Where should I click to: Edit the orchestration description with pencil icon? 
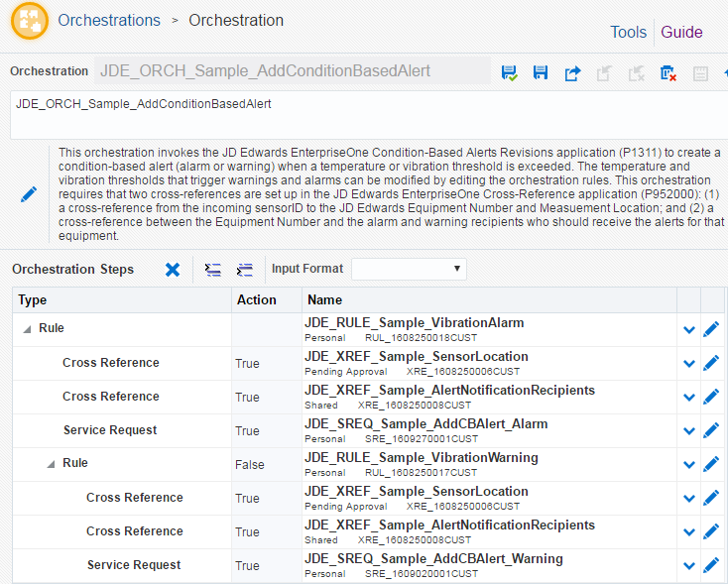tap(29, 194)
